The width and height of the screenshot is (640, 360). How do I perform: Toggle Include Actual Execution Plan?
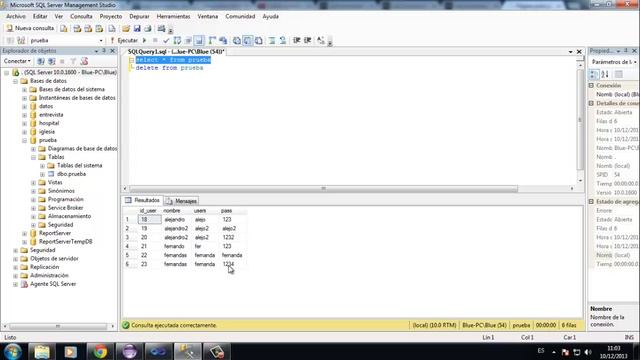pyautogui.click(x=212, y=40)
